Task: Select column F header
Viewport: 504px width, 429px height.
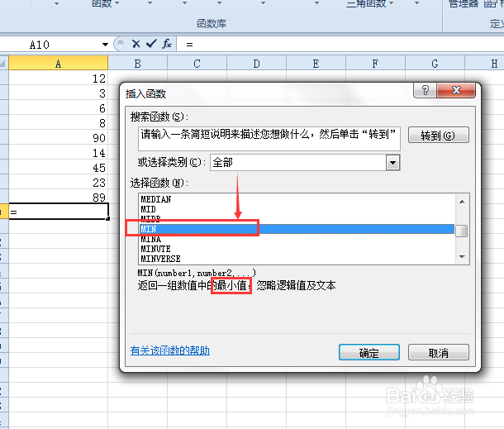Action: pos(375,64)
